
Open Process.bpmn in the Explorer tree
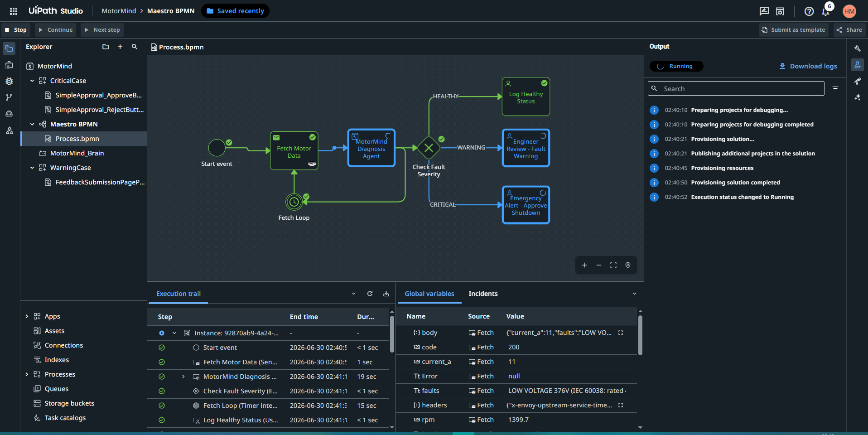tap(84, 139)
